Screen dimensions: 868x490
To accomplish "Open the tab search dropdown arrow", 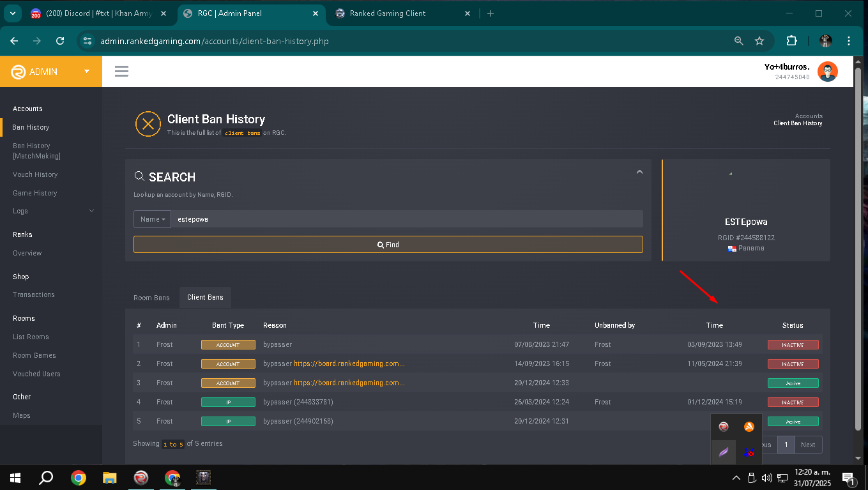I will click(12, 13).
